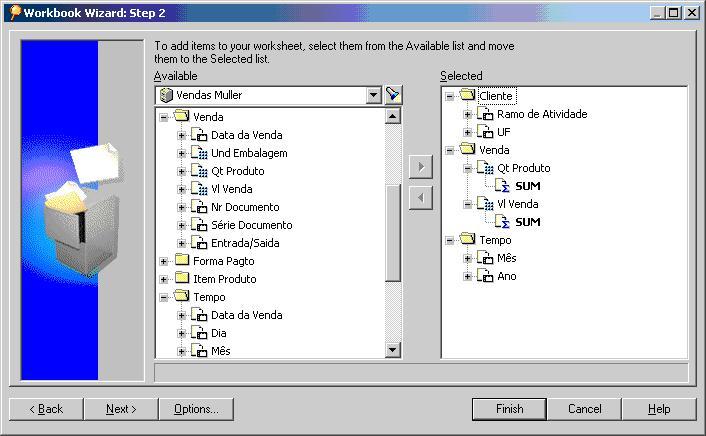
Task: Click the Cliente folder icon in Selected list
Action: pos(467,96)
